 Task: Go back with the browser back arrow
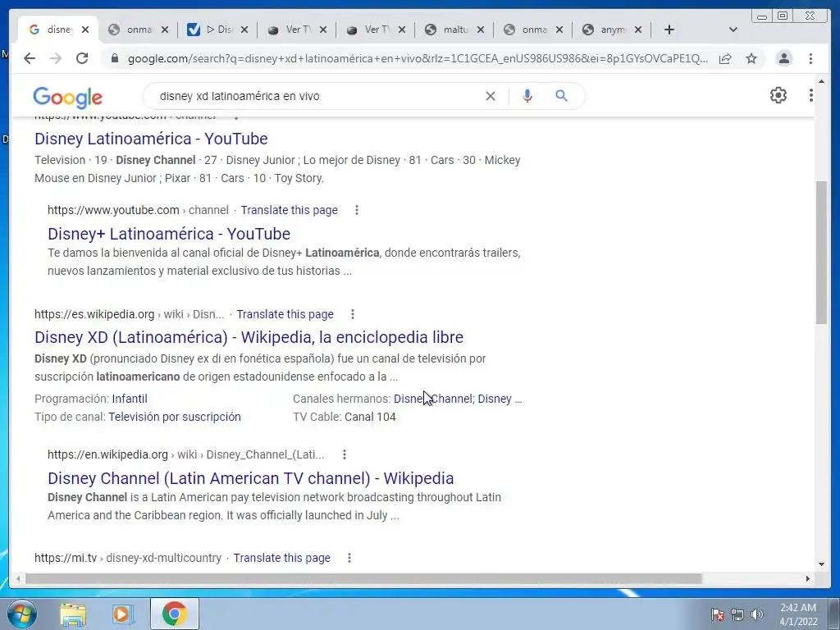(30, 58)
